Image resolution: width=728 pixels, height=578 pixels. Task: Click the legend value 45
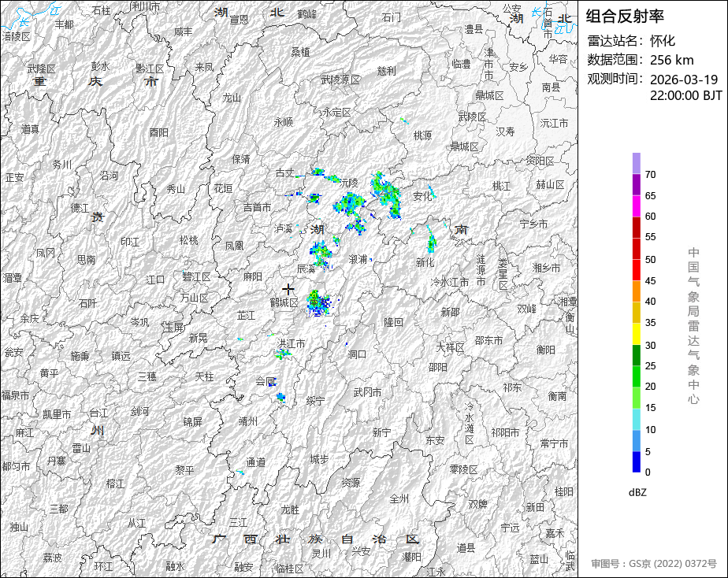click(x=651, y=280)
